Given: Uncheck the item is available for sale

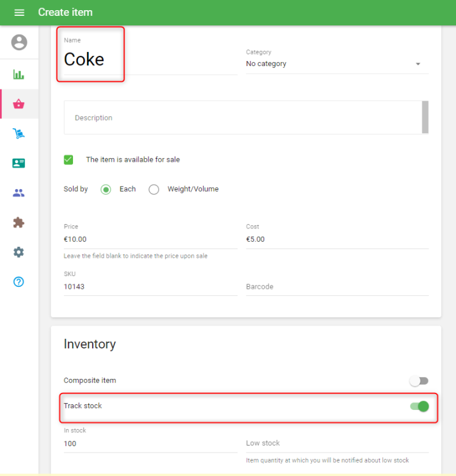Looking at the screenshot, I should pos(69,160).
